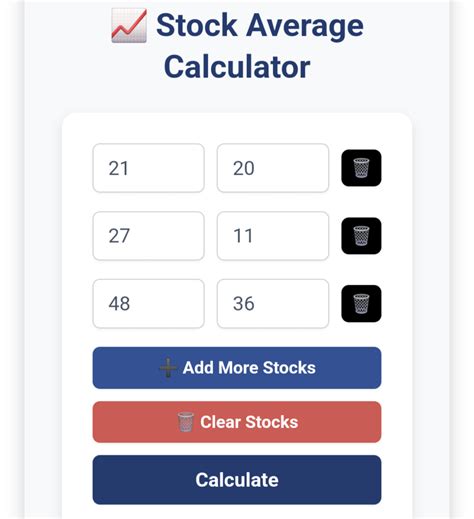Viewport: 474px width, 519px height.
Task: Delete the row containing 48 and 36
Action: pyautogui.click(x=361, y=303)
